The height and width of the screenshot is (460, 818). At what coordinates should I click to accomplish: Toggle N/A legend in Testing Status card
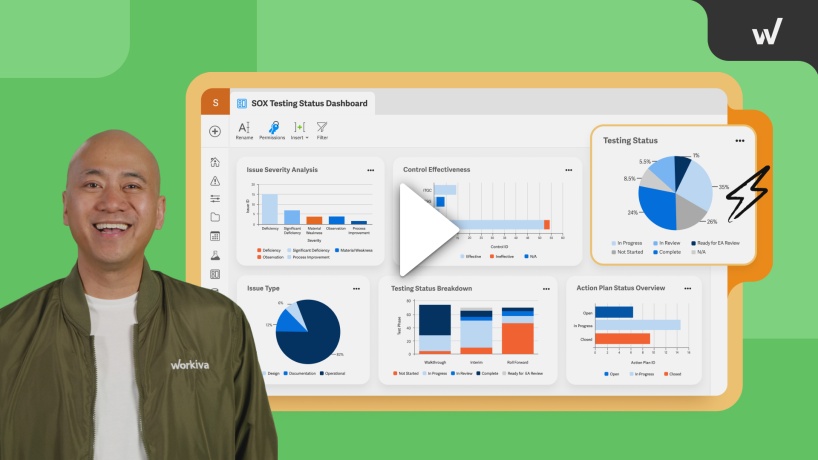pyautogui.click(x=699, y=252)
